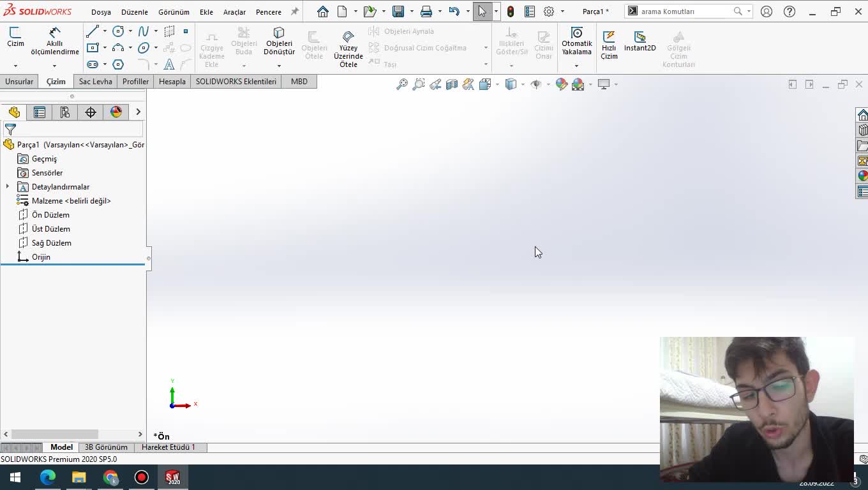The height and width of the screenshot is (490, 868).
Task: Open Google Chrome from the taskbar
Action: 110,477
